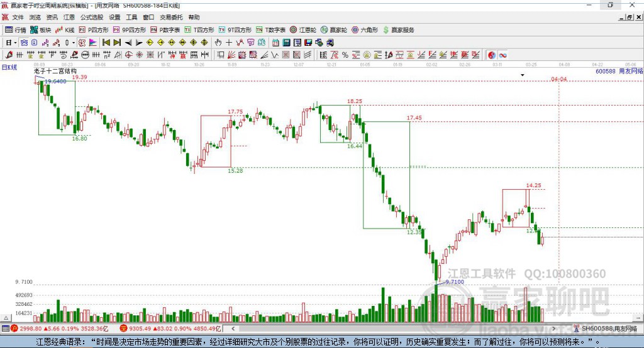Click the V-shaped zigzag line tool

[x=275, y=55]
